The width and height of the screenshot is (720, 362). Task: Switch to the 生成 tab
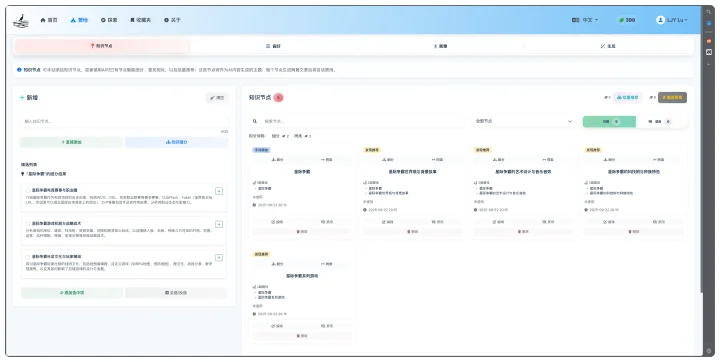pyautogui.click(x=608, y=46)
